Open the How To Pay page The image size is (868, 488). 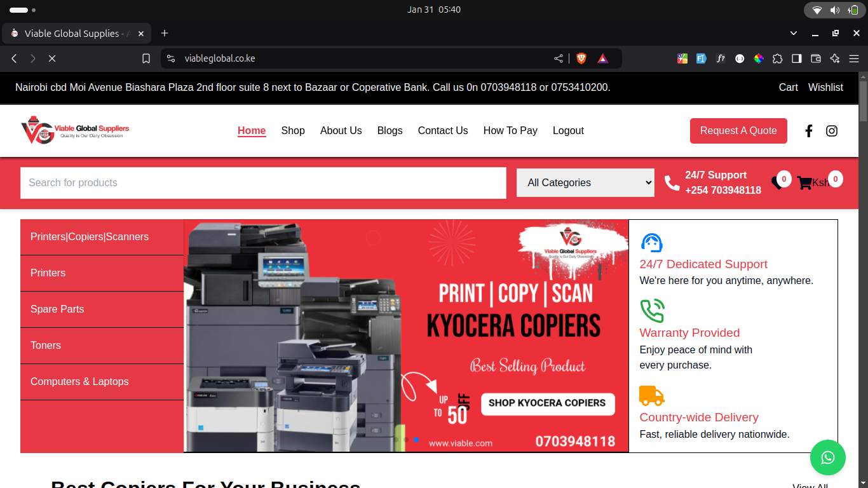(x=510, y=131)
